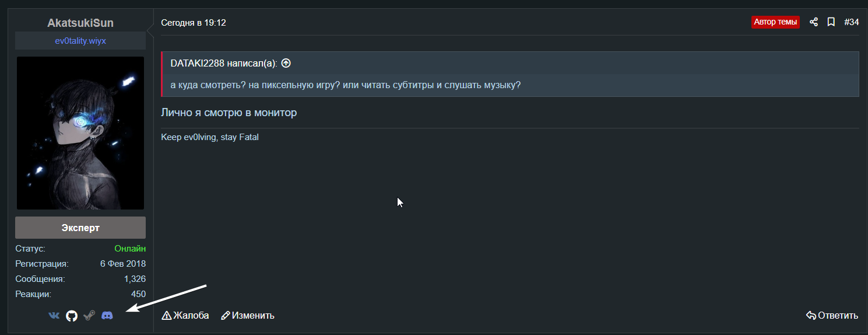Open the Discord profile icon
Screen dimensions: 868x335
pyautogui.click(x=107, y=316)
